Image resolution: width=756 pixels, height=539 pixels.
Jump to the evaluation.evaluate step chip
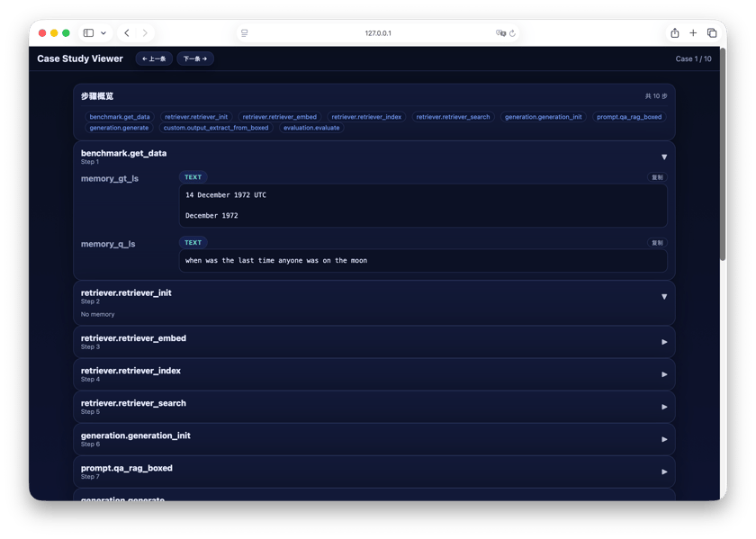pyautogui.click(x=311, y=128)
